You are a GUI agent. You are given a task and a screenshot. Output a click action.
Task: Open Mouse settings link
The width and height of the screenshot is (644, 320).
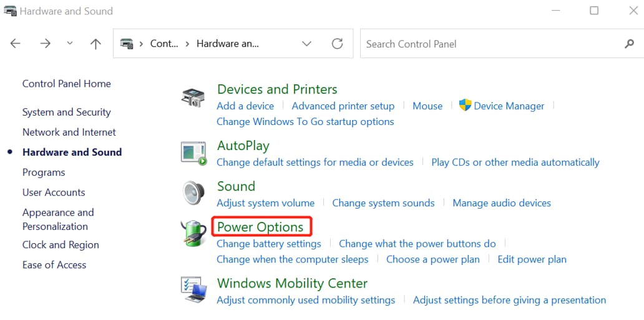[427, 106]
